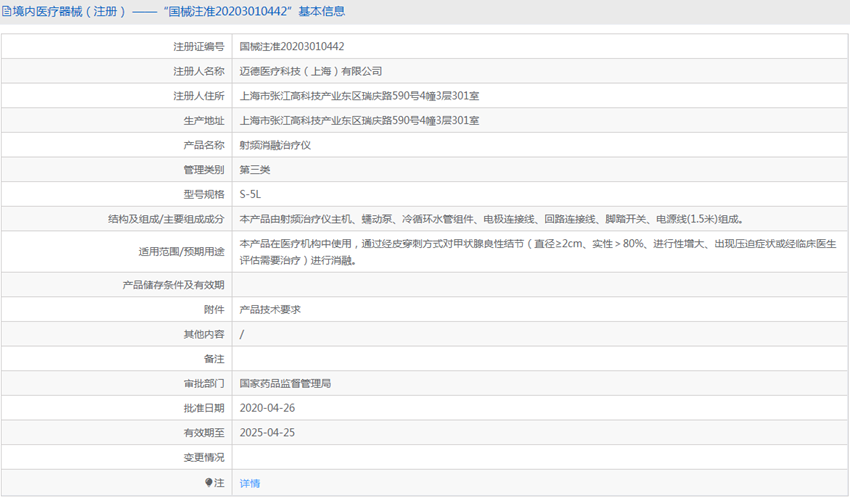Click the document icon beside 境内医疗器械 title

6,11
